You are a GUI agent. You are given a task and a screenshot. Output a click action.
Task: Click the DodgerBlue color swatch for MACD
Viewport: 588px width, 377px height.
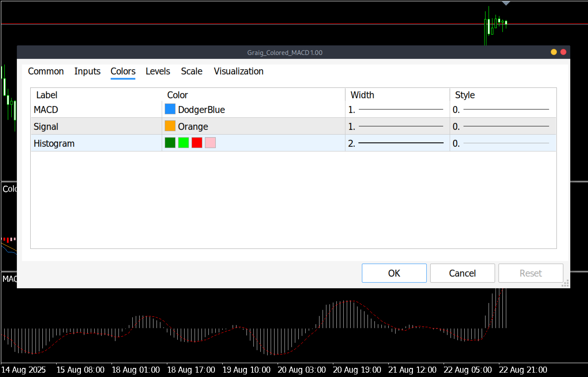pos(170,109)
